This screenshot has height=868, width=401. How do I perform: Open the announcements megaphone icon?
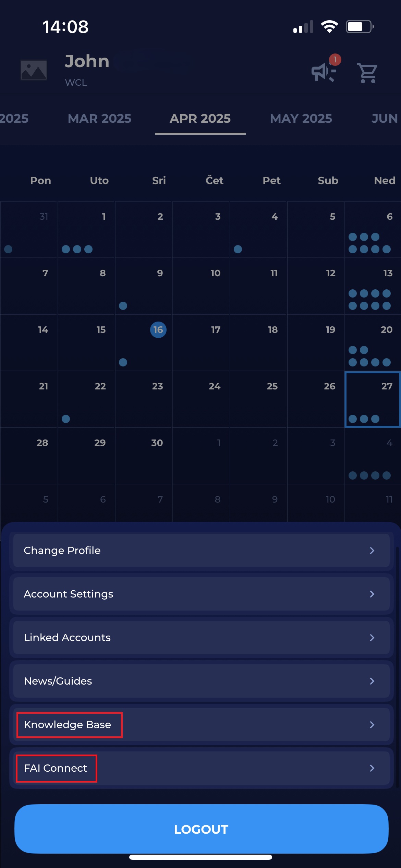[323, 72]
